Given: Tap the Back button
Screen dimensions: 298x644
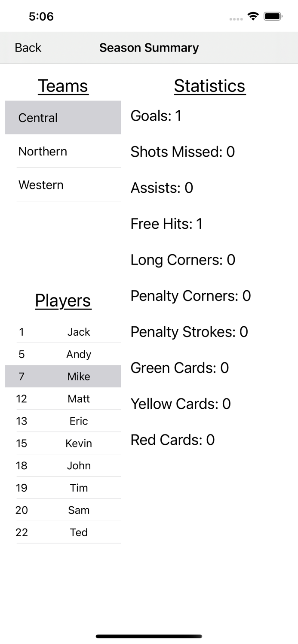Looking at the screenshot, I should click(x=28, y=48).
